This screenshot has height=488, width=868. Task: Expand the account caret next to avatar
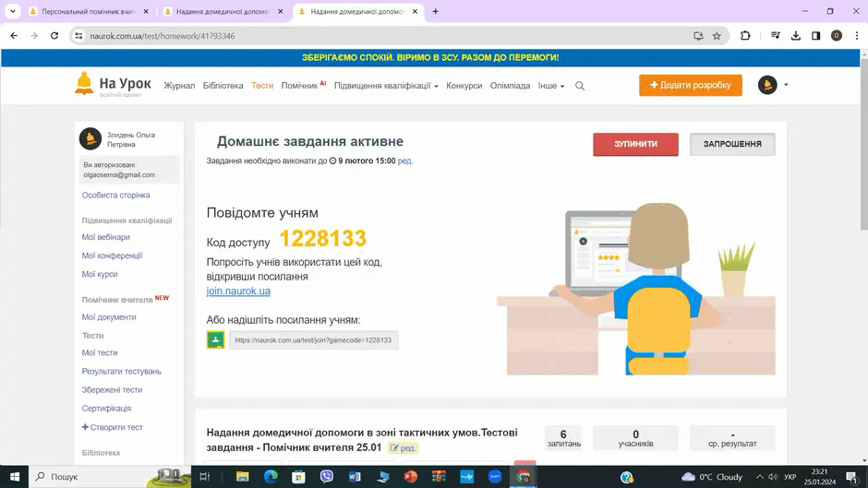tap(786, 85)
